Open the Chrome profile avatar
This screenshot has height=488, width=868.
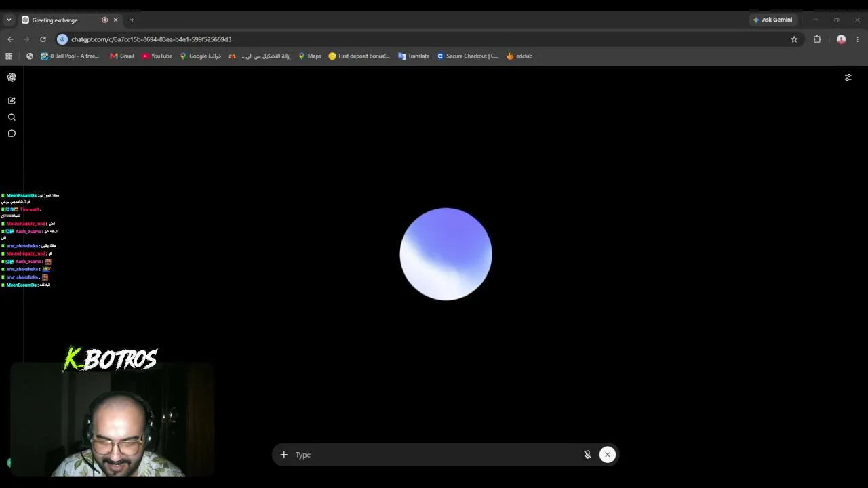click(842, 39)
